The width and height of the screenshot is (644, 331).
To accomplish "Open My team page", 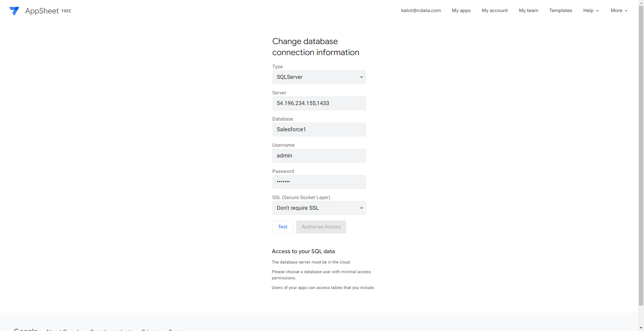I will 528,11.
